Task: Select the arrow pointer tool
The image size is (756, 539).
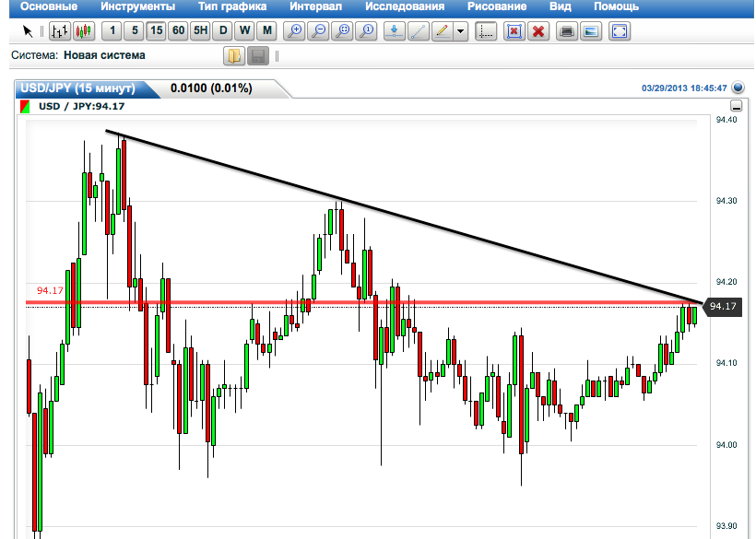Action: pyautogui.click(x=28, y=32)
